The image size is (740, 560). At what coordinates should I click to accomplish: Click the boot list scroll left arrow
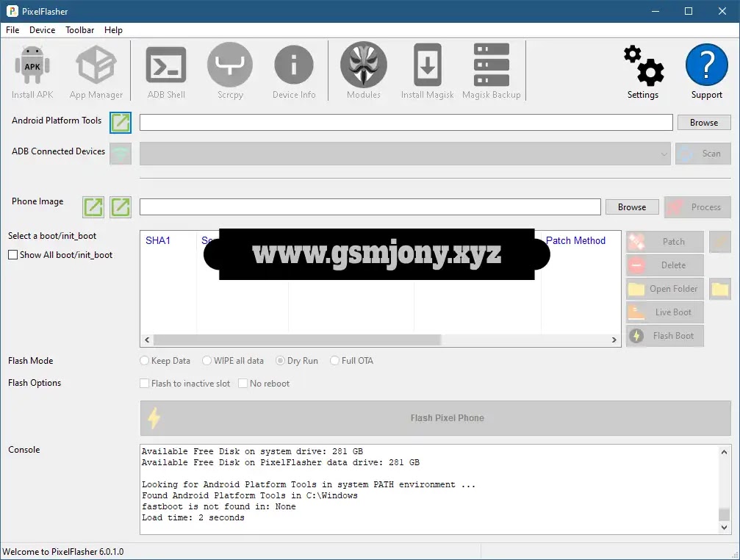(x=147, y=340)
